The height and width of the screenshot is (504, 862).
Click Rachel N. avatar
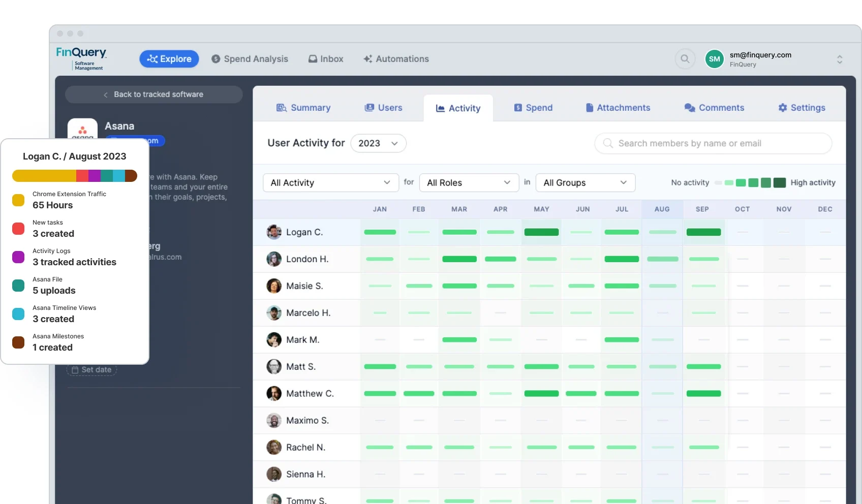pyautogui.click(x=274, y=448)
